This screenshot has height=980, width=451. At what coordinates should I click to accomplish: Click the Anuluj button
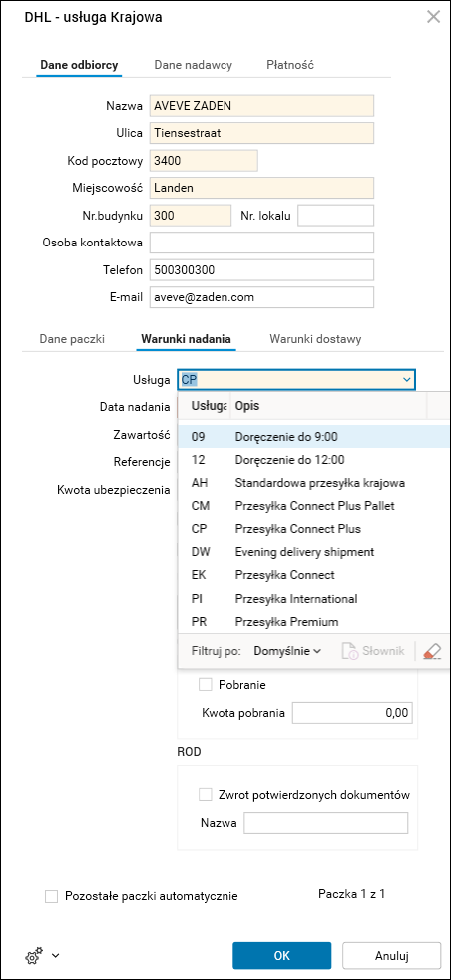click(x=392, y=956)
